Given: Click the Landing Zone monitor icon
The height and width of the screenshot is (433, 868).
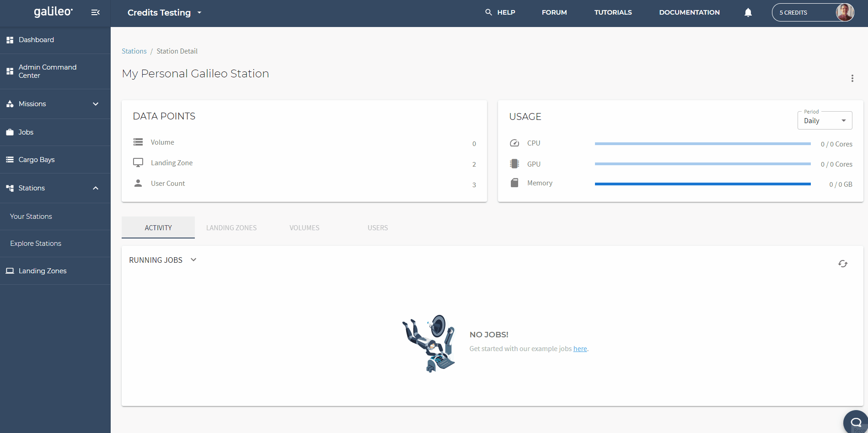Looking at the screenshot, I should click(x=138, y=162).
